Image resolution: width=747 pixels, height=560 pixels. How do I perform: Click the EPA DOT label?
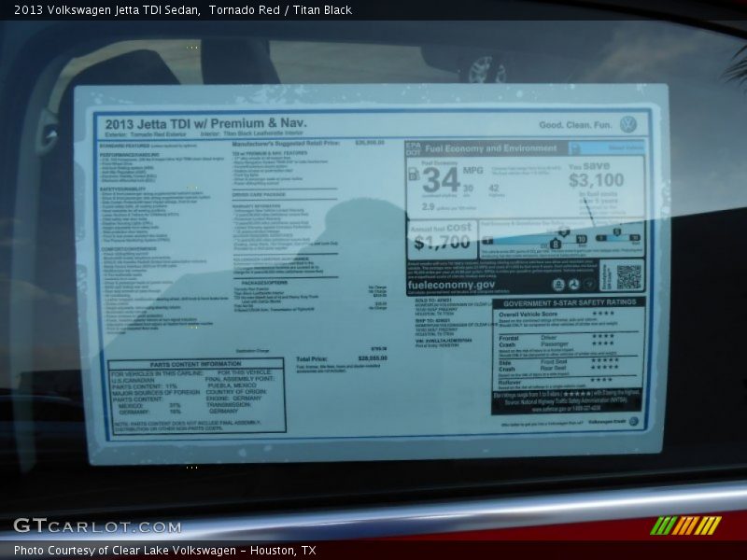pos(414,148)
